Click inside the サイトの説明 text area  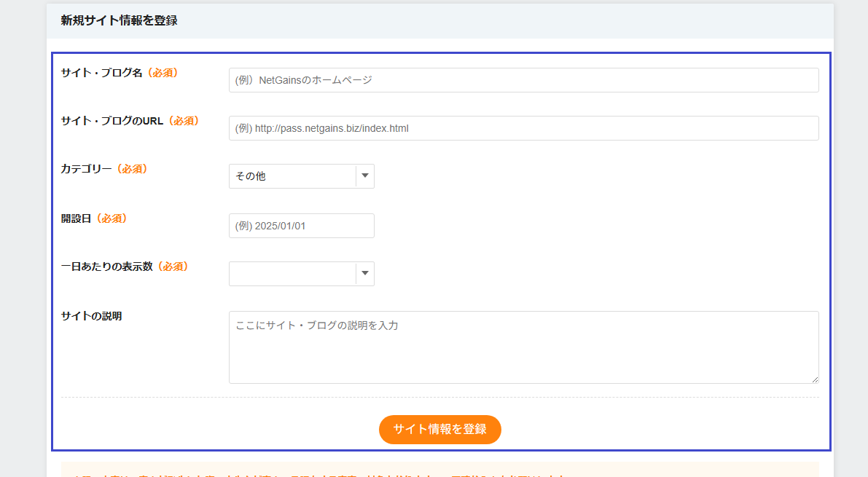coord(523,347)
